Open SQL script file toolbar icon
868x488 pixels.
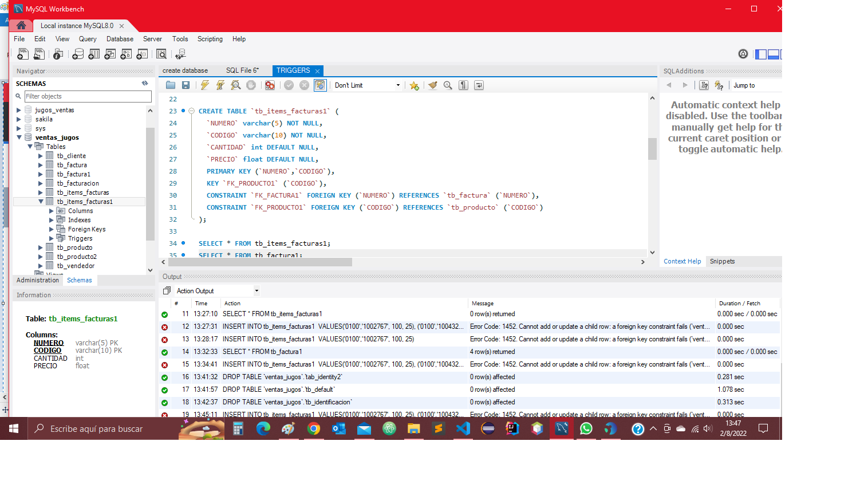pyautogui.click(x=39, y=54)
